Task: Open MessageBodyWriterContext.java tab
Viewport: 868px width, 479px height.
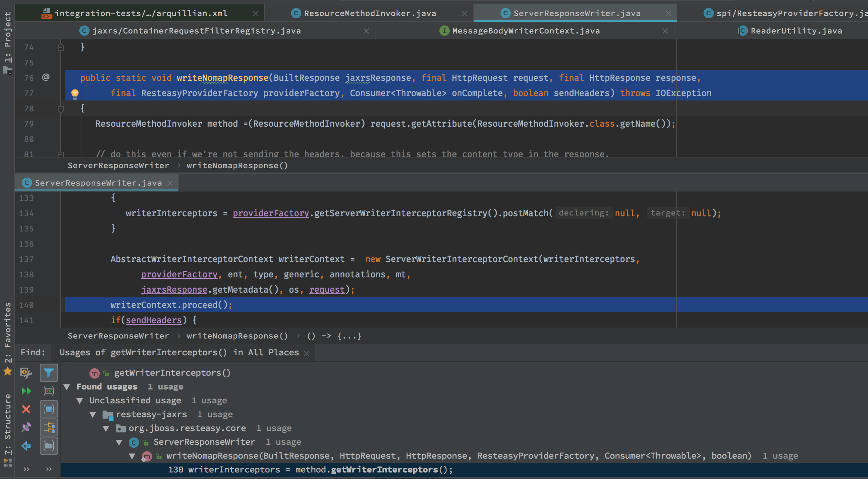Action: (x=526, y=31)
